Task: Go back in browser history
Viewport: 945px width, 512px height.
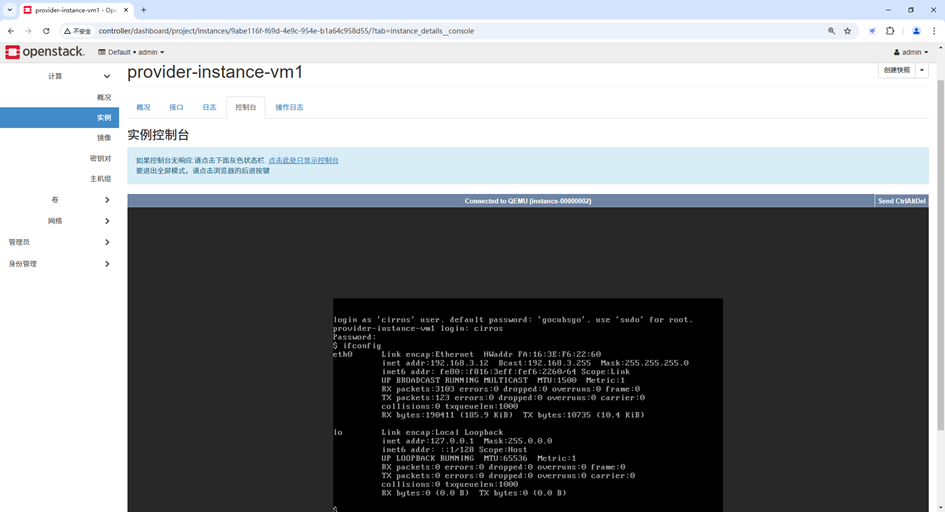Action: point(11,31)
